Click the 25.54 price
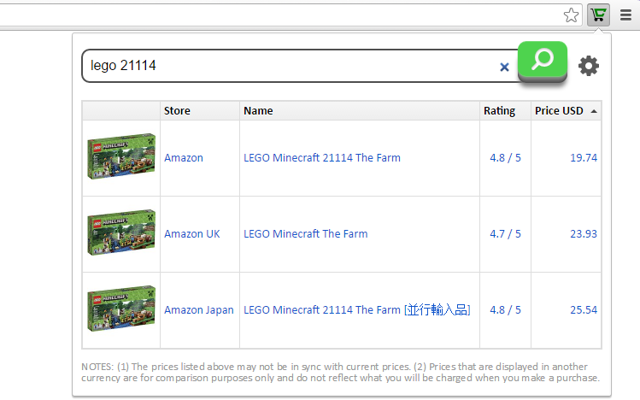Viewport: 640px width, 400px height. (x=584, y=310)
